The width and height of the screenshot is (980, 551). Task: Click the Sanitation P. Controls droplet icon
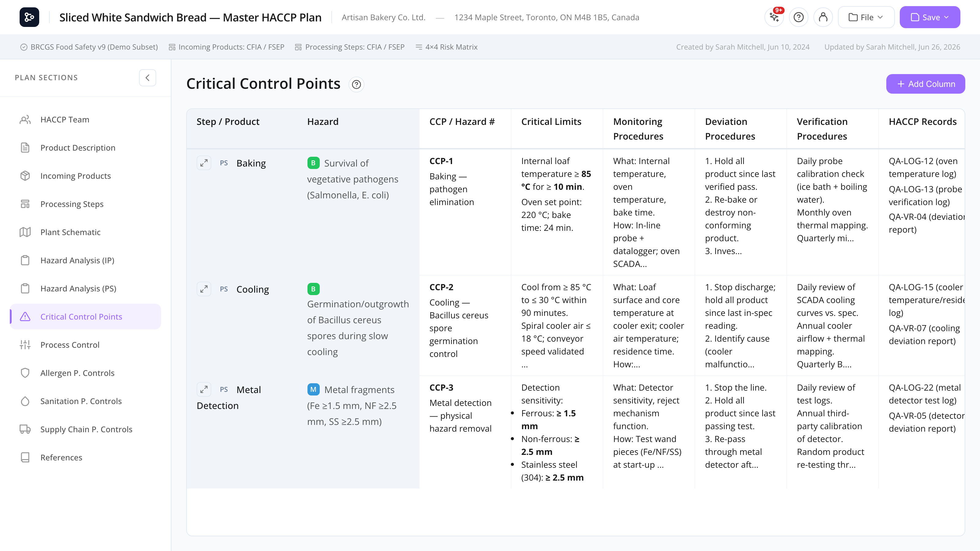pyautogui.click(x=25, y=401)
